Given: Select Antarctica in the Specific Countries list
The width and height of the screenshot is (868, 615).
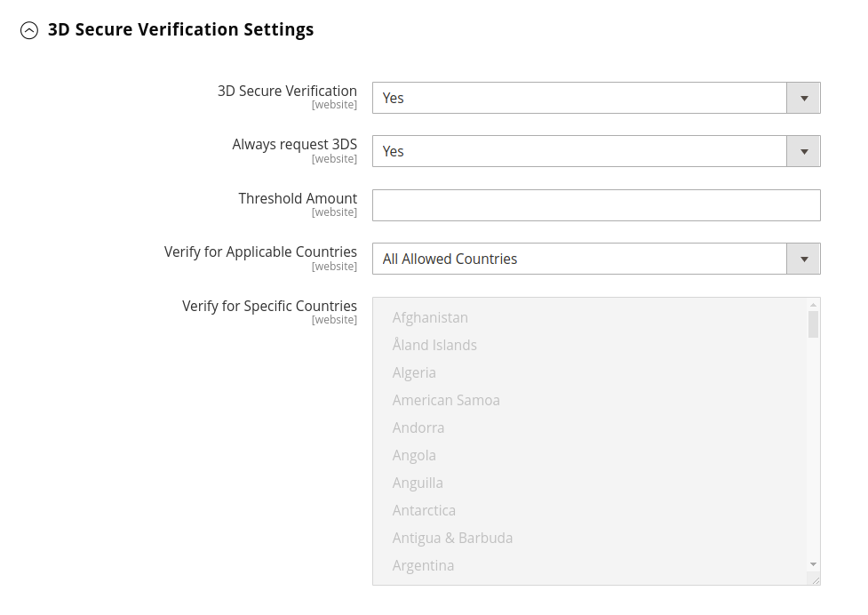Looking at the screenshot, I should point(424,510).
